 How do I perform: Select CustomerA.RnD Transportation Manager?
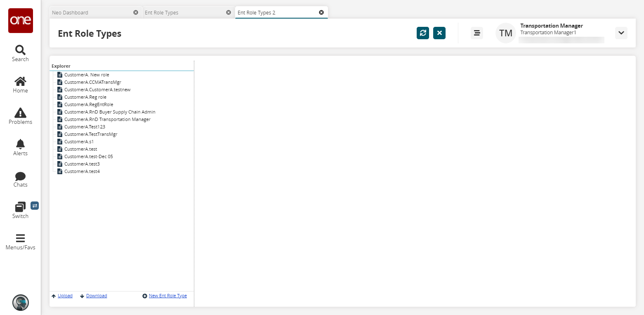pos(107,119)
